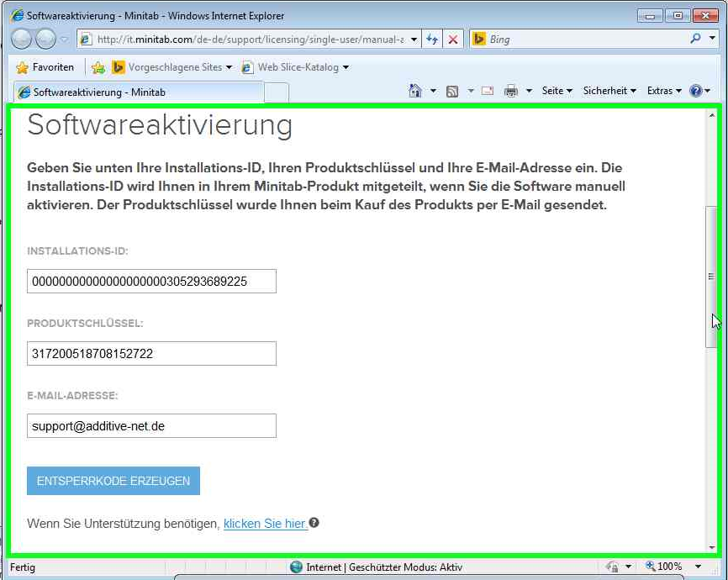Image resolution: width=728 pixels, height=580 pixels.
Task: Close the Internet Explorer window
Action: coord(705,16)
